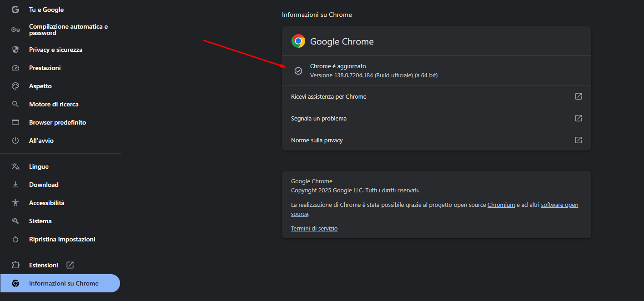
Task: Click the power icon for All'avvio
Action: pos(15,140)
